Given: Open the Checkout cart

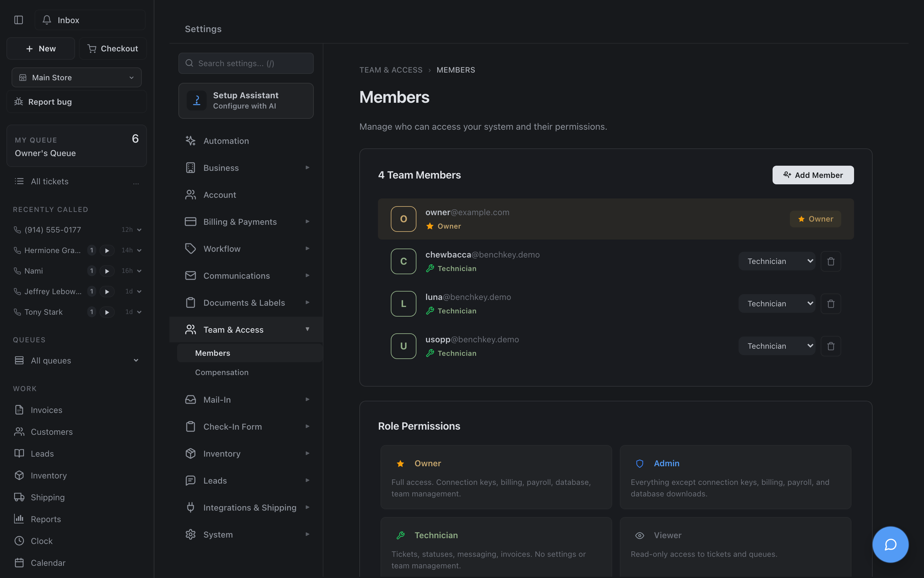Looking at the screenshot, I should tap(113, 48).
